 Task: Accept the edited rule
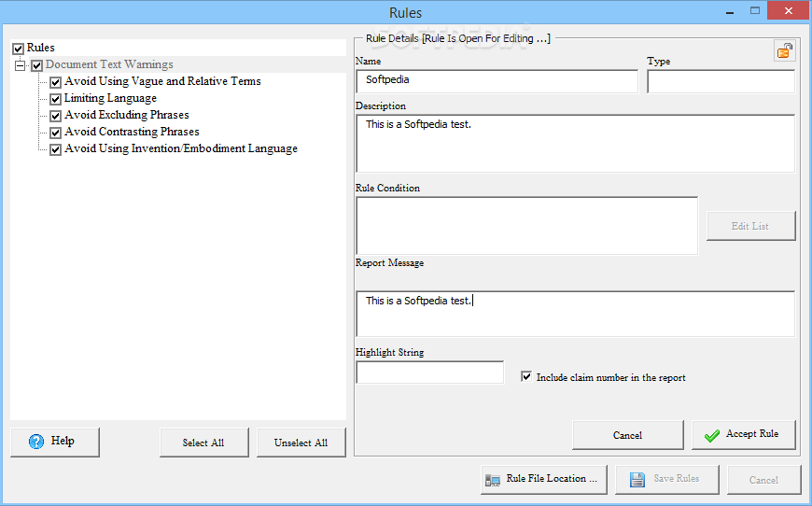click(744, 435)
